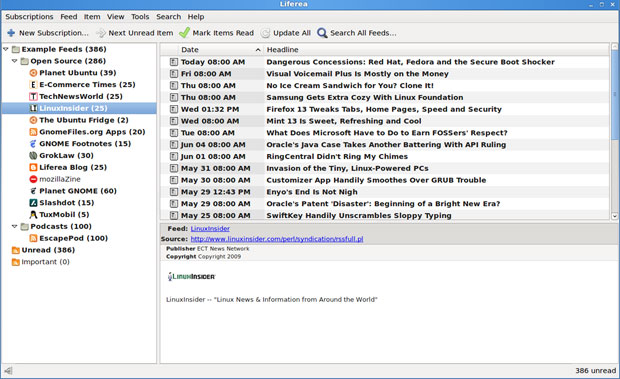620x379 pixels.
Task: Open the View menu
Action: coord(115,17)
